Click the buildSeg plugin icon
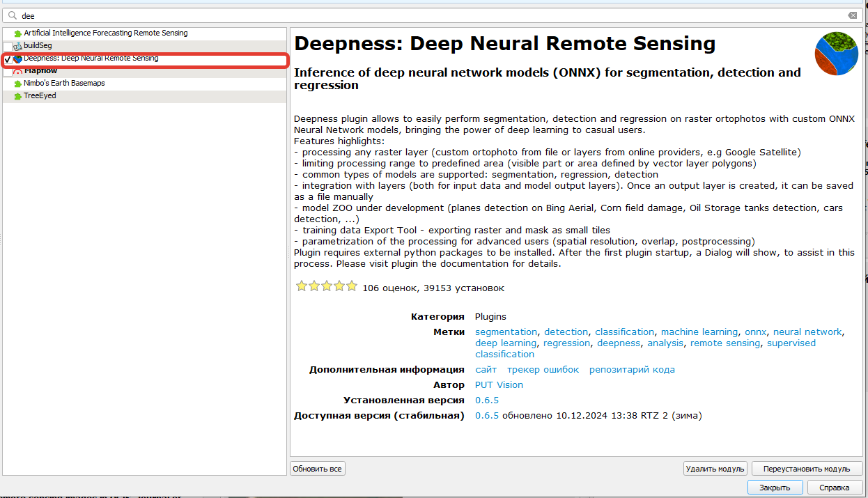 pos(18,46)
